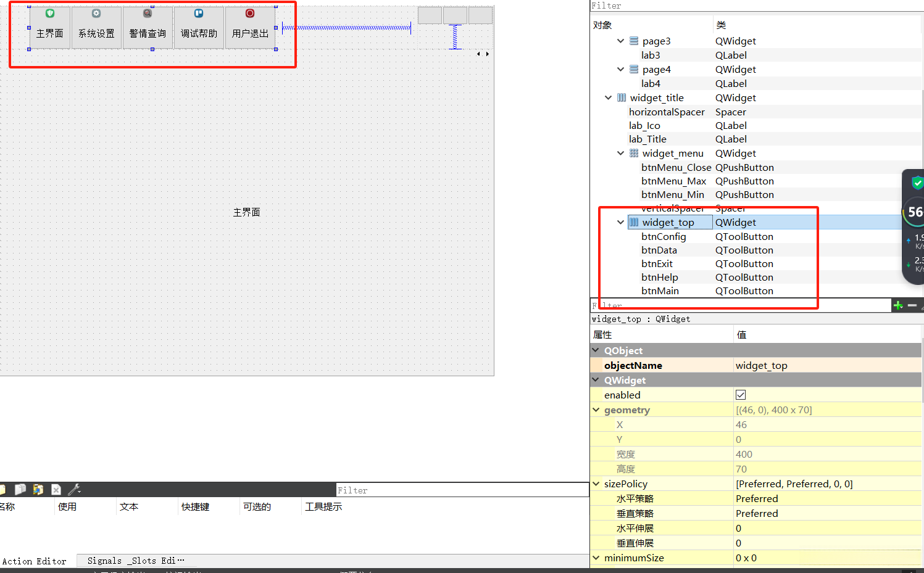
Task: Click the 宽度 value 400
Action: pyautogui.click(x=827, y=454)
